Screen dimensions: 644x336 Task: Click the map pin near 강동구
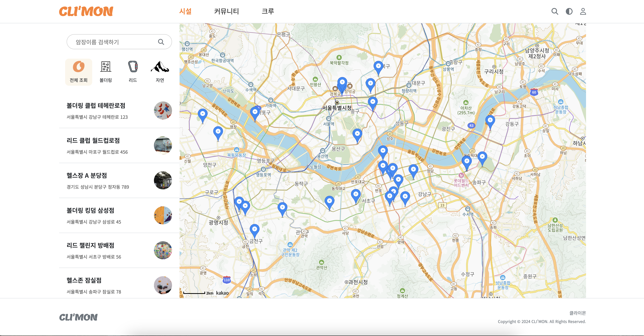tap(490, 122)
